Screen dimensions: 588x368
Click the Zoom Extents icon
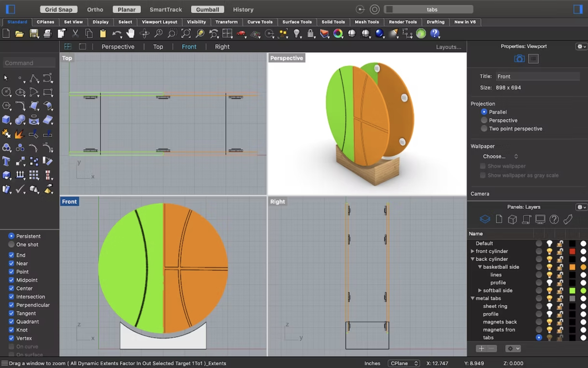point(186,34)
